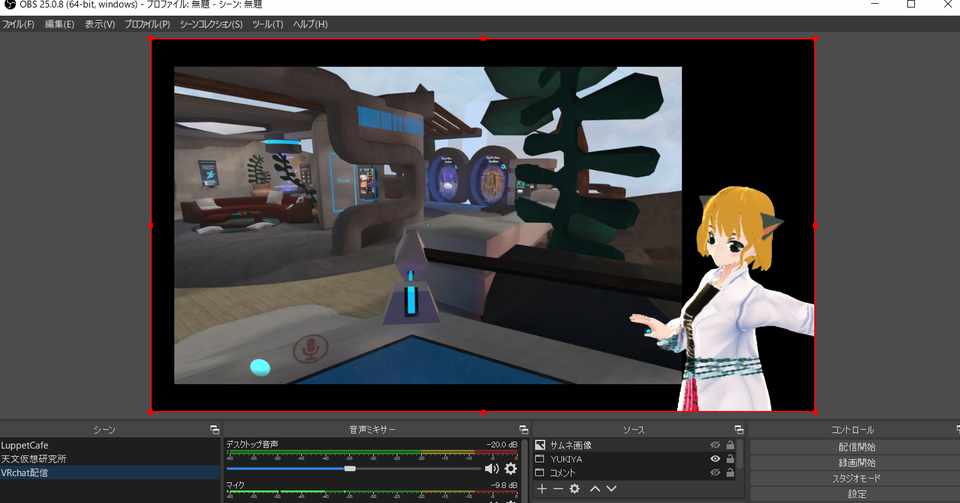Toggle lock on サムネ画像 source
Screen dimensions: 960x503
[x=730, y=445]
